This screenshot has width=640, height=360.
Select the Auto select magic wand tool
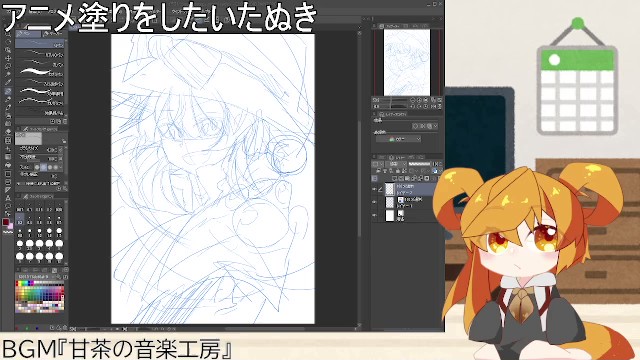(x=8, y=74)
